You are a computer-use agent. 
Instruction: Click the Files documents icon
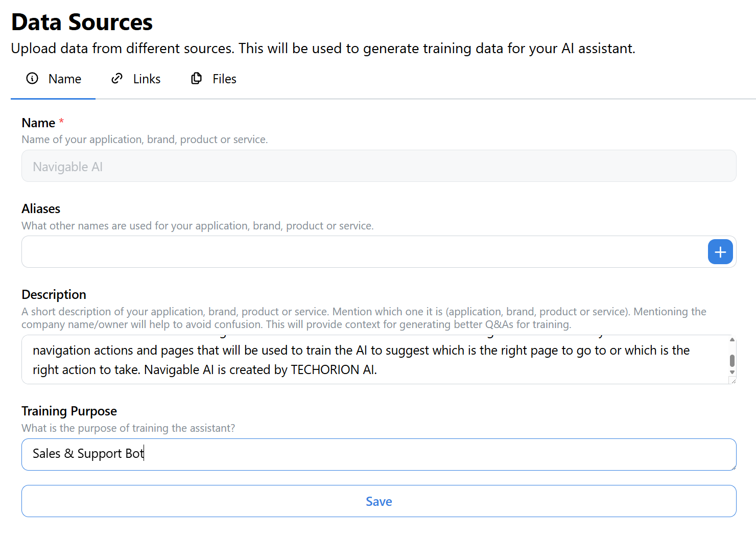[x=197, y=78]
